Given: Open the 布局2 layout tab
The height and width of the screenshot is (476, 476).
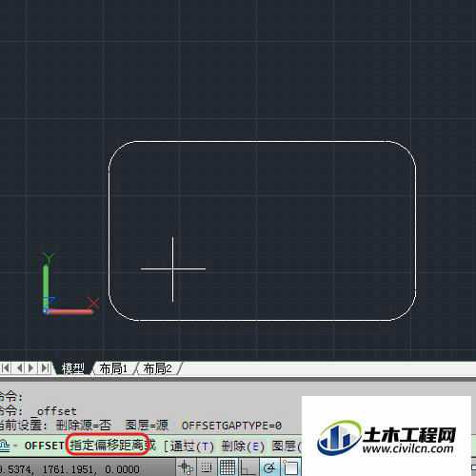Looking at the screenshot, I should (157, 368).
